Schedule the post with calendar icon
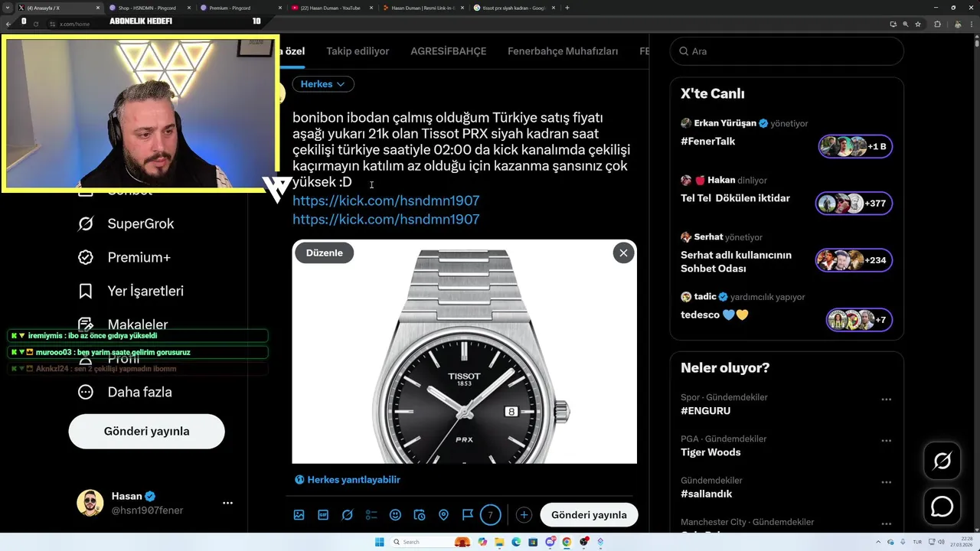 [x=419, y=515]
